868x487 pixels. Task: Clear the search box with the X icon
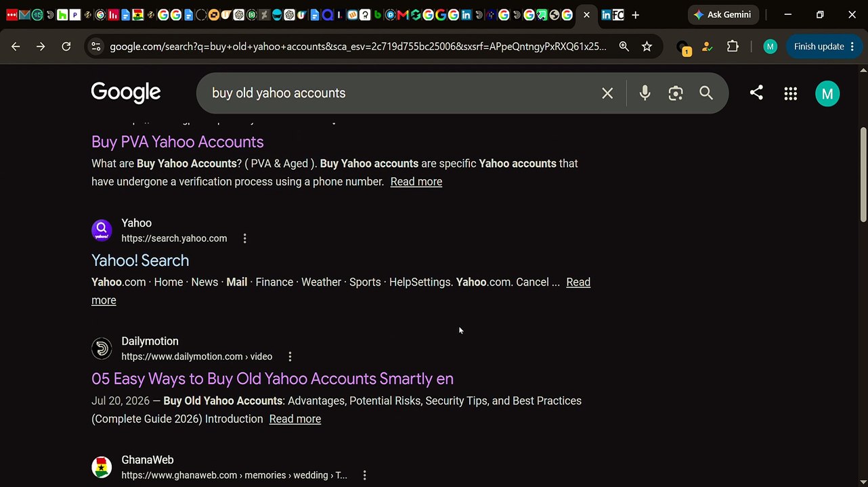pyautogui.click(x=607, y=93)
